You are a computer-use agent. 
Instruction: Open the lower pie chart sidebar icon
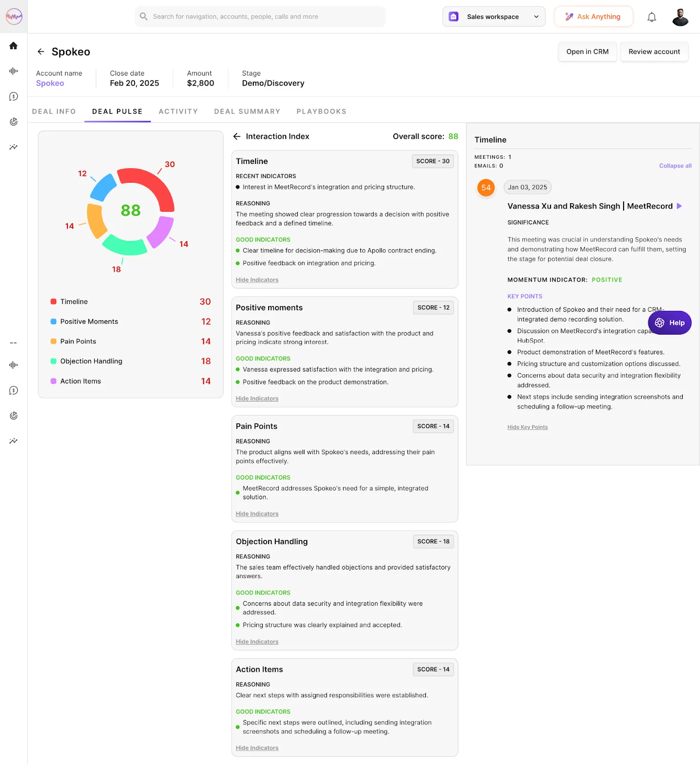pyautogui.click(x=13, y=415)
